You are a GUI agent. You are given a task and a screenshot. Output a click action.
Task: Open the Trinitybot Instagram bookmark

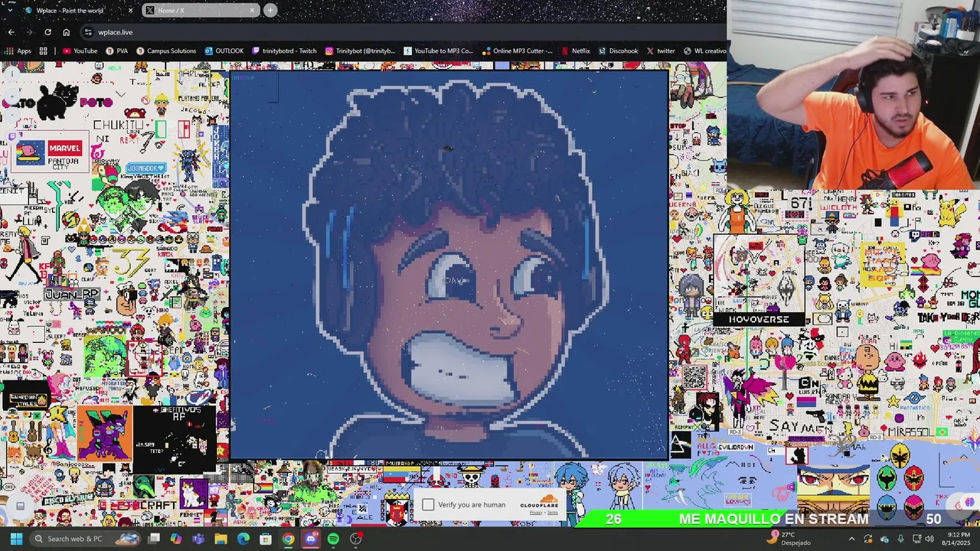(x=360, y=51)
